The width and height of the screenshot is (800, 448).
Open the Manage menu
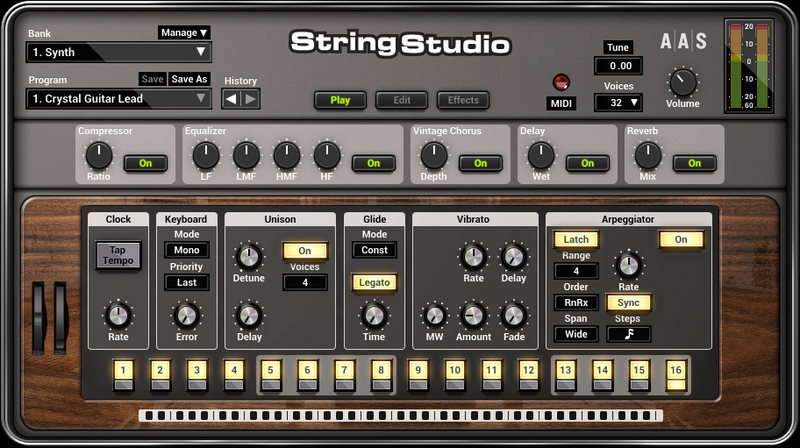pos(184,33)
